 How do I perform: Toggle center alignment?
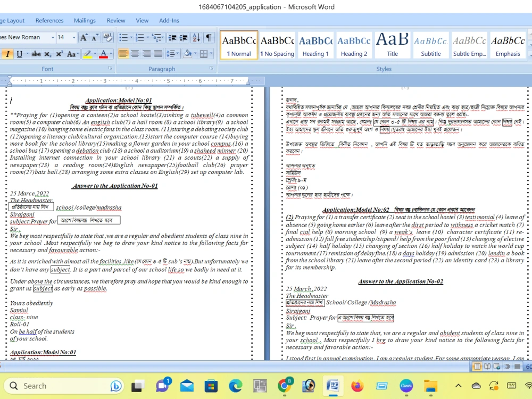coord(135,54)
